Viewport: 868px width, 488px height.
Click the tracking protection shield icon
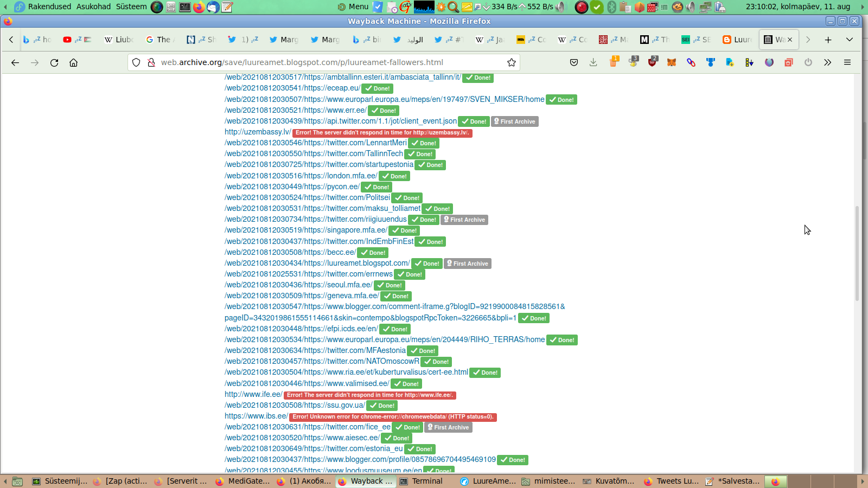(137, 62)
